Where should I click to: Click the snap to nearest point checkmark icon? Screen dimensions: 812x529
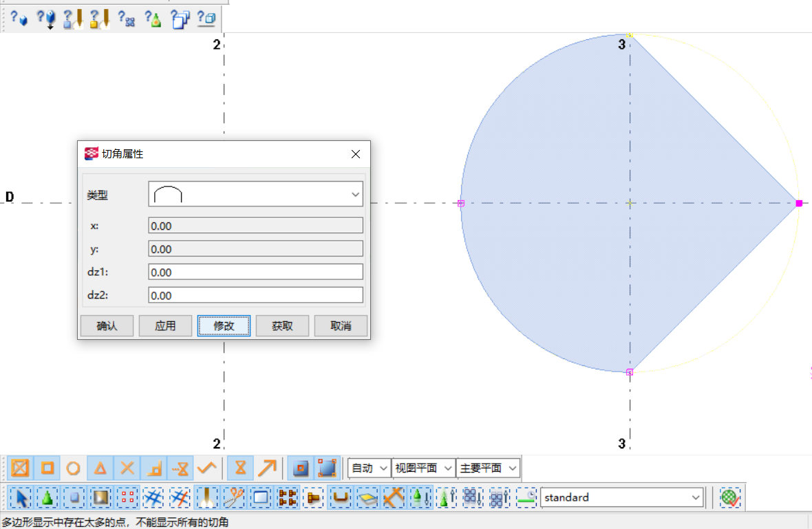point(207,468)
